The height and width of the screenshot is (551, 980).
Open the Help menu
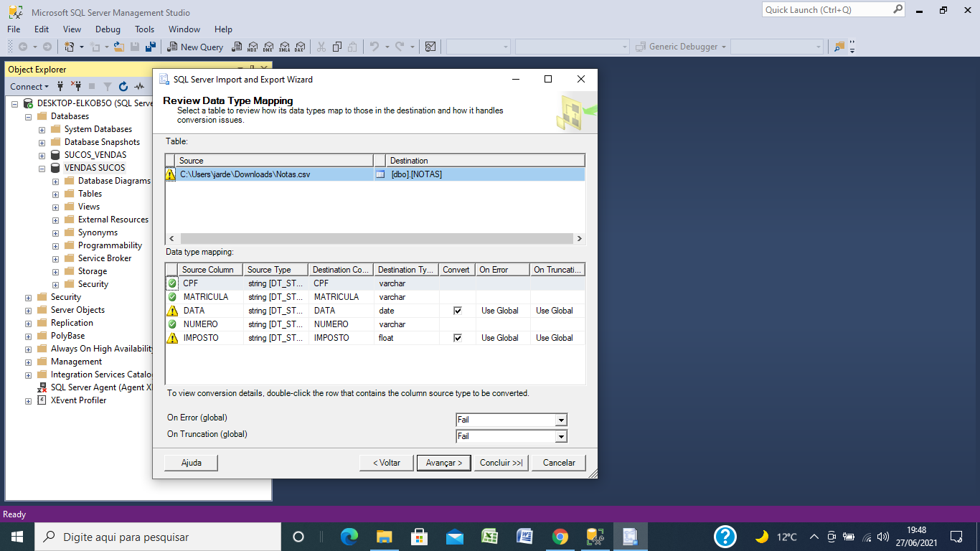click(x=223, y=29)
